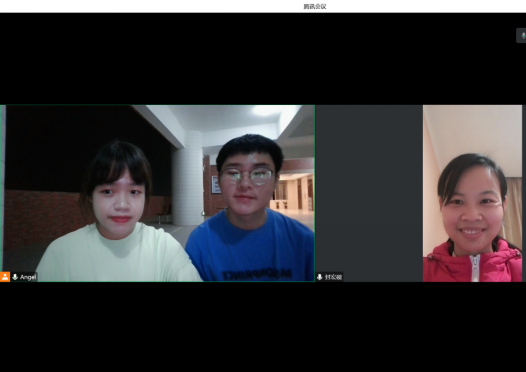Image resolution: width=526 pixels, height=372 pixels.
Task: Click the poster on the brick wall
Action: point(216,185)
